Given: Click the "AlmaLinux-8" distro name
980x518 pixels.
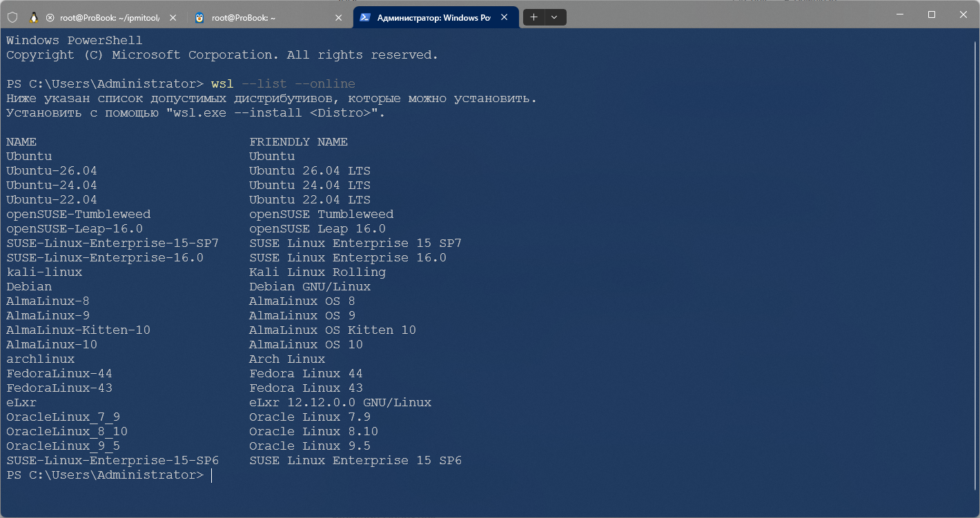Looking at the screenshot, I should (48, 301).
